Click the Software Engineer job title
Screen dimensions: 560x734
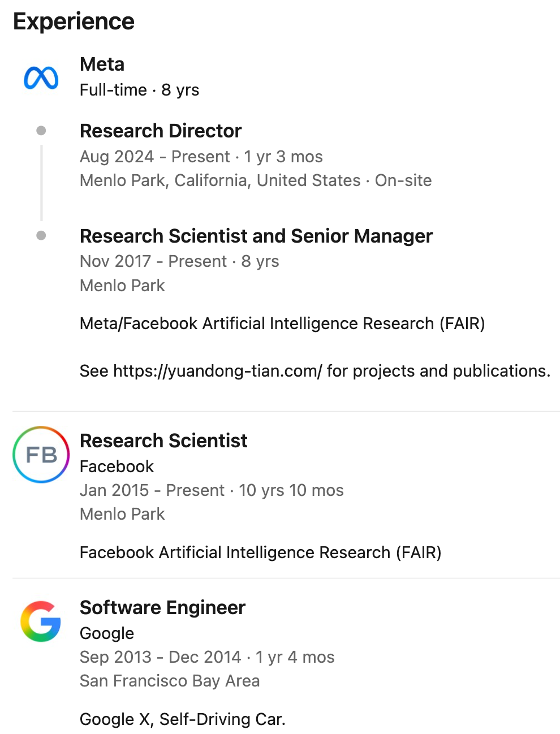point(162,607)
